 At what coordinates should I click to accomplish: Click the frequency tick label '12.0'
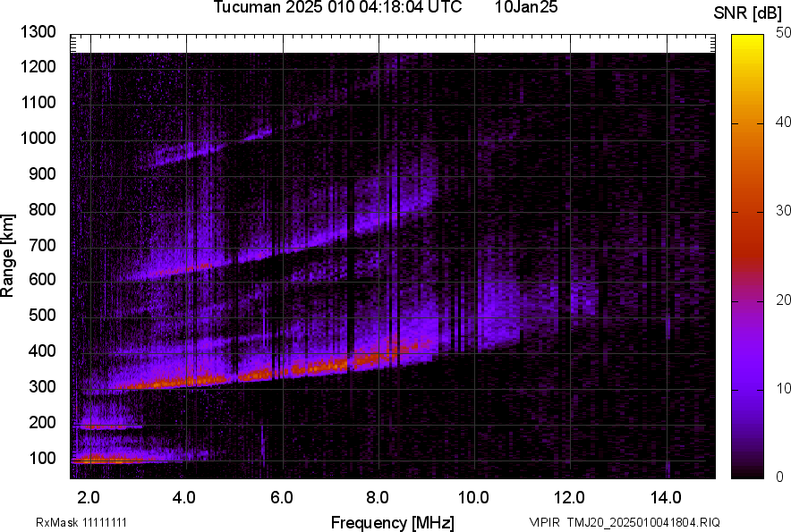point(570,498)
